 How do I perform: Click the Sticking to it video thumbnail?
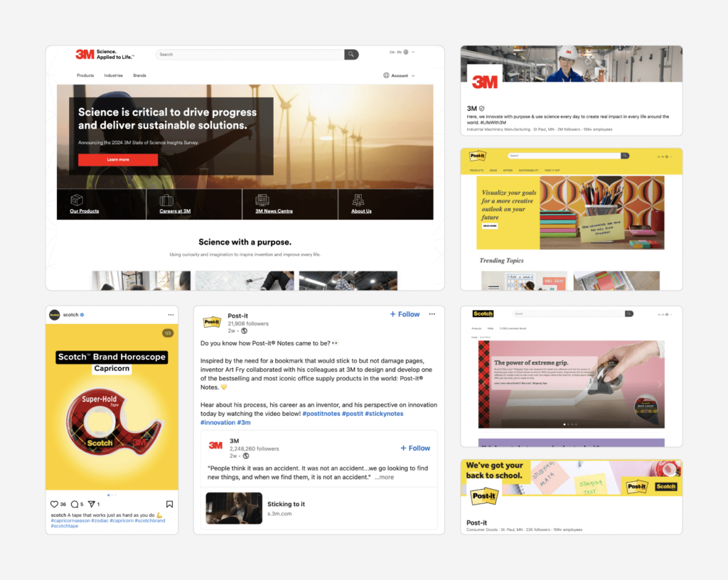click(234, 508)
